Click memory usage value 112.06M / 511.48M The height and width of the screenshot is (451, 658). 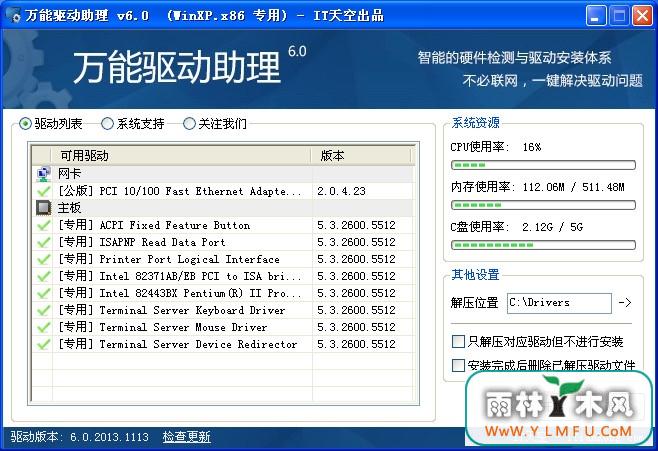pyautogui.click(x=573, y=187)
